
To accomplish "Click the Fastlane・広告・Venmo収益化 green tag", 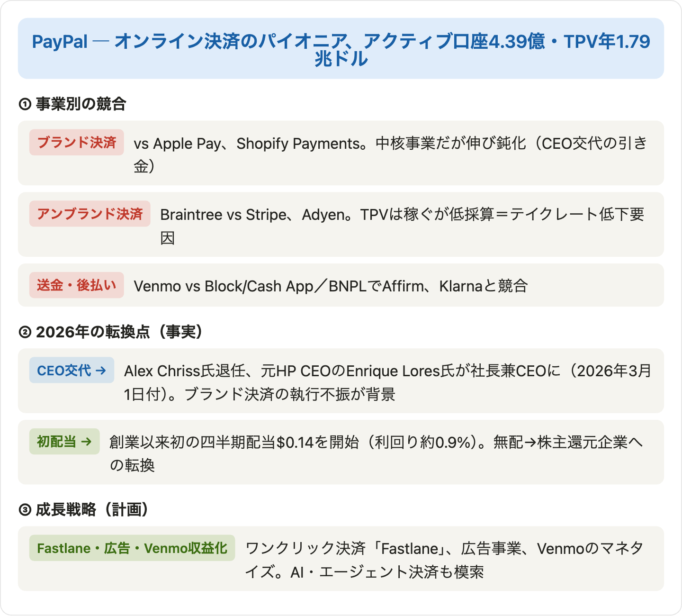I will coord(132,548).
